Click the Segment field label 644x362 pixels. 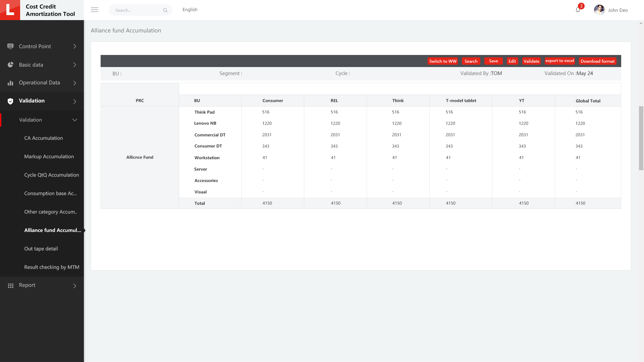[231, 73]
